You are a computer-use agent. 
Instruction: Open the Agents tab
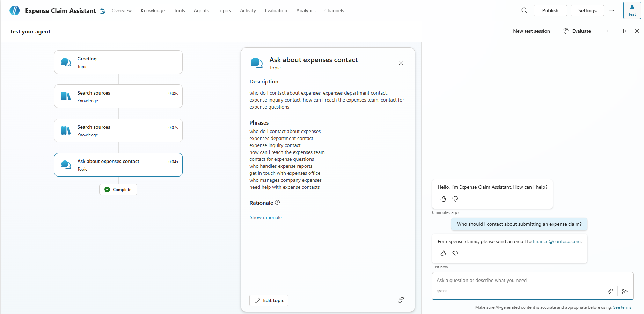pos(201,10)
